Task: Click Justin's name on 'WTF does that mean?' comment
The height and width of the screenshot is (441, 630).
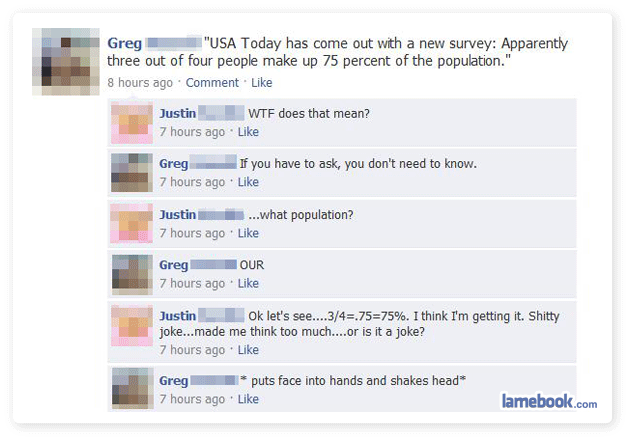Action: (x=178, y=113)
